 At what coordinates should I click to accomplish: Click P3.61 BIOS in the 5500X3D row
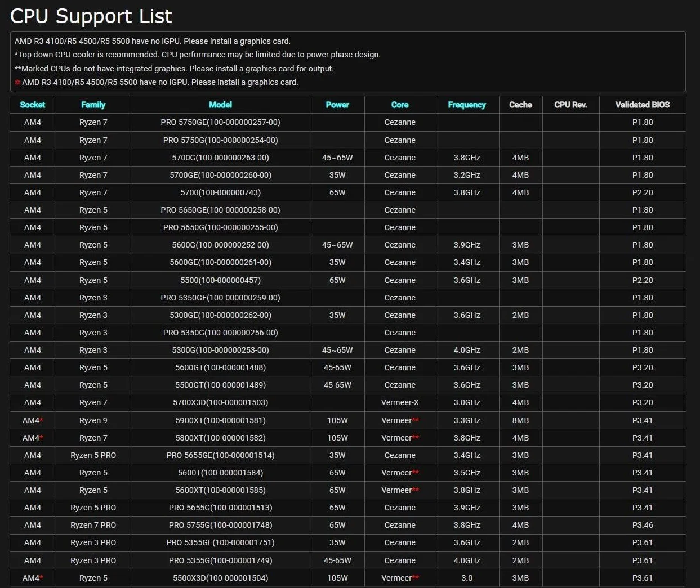pyautogui.click(x=643, y=578)
